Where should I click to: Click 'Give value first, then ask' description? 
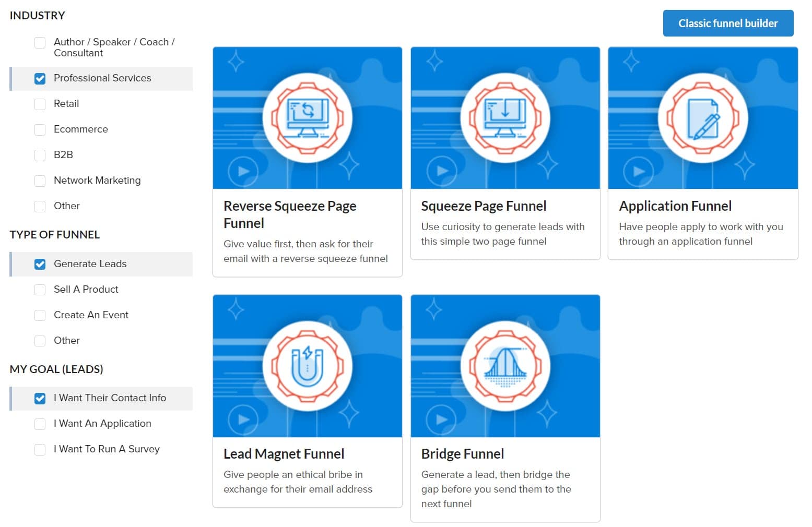[305, 251]
